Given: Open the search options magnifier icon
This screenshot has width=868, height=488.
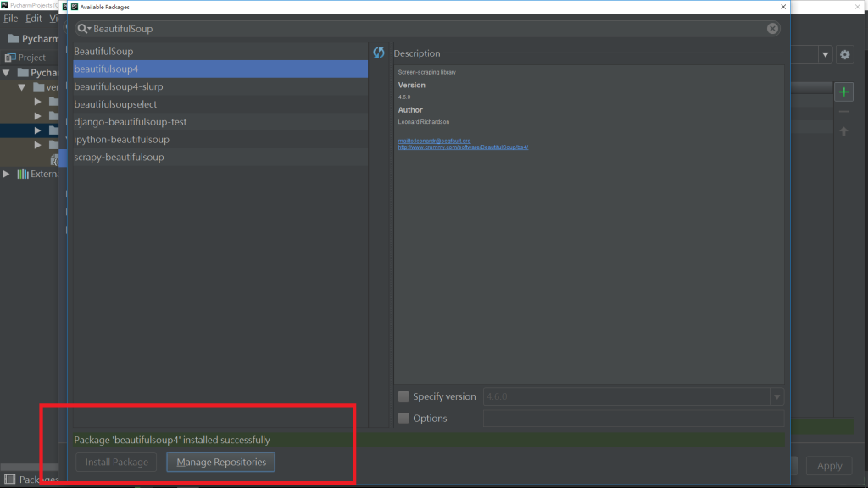Looking at the screenshot, I should [x=84, y=28].
